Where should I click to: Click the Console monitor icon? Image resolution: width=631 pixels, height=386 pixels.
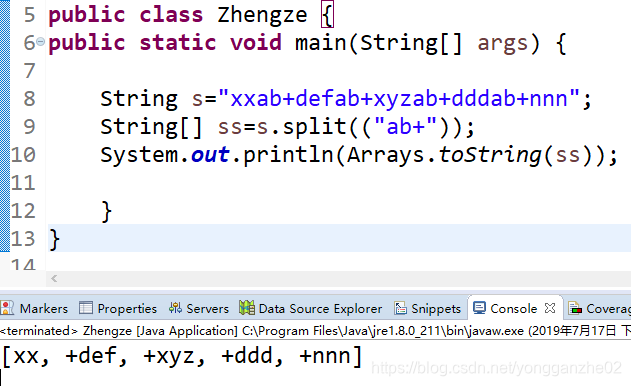coord(479,308)
